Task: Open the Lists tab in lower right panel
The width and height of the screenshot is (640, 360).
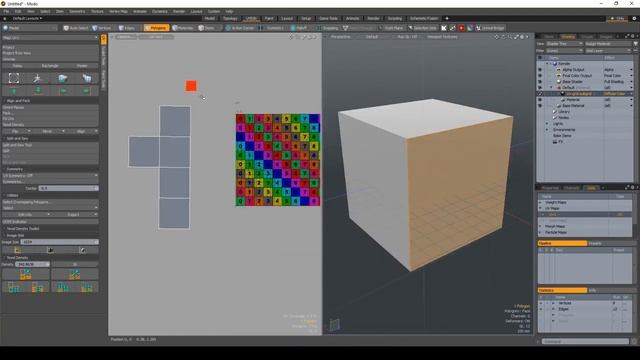Action: point(591,188)
